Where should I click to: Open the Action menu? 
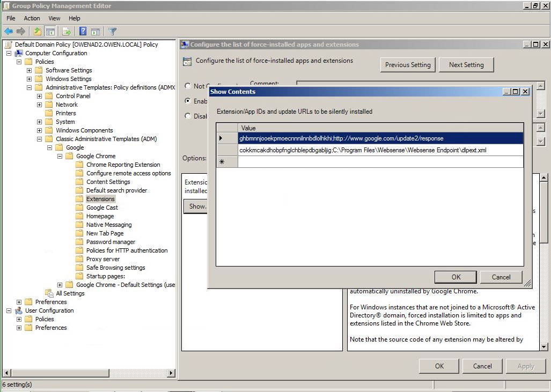tap(32, 18)
